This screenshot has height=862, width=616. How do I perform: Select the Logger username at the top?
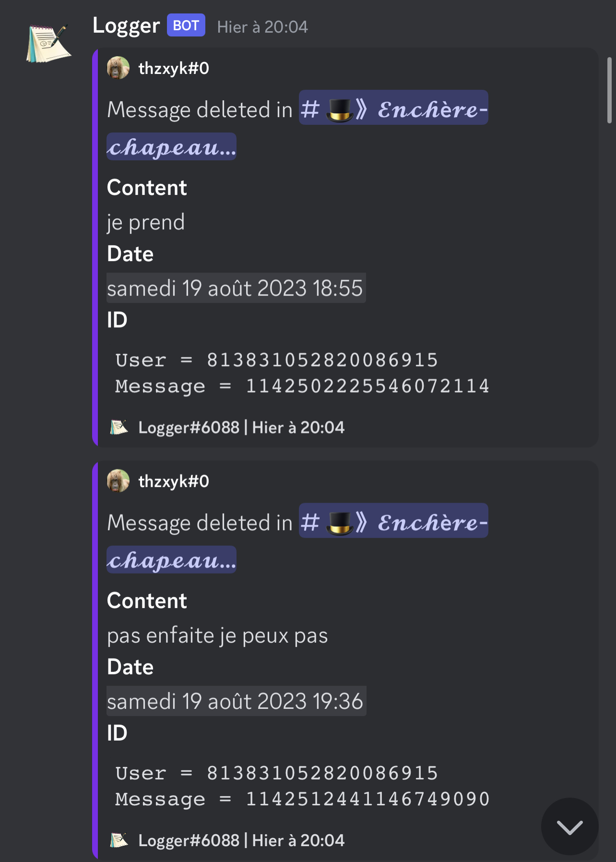[x=126, y=25]
